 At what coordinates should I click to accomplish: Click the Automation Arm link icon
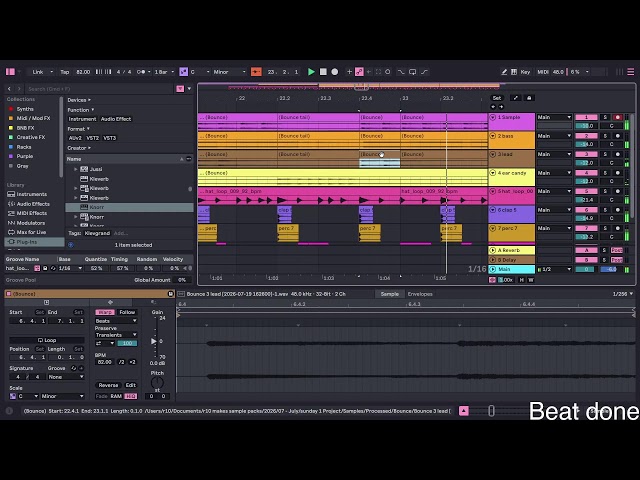point(359,72)
